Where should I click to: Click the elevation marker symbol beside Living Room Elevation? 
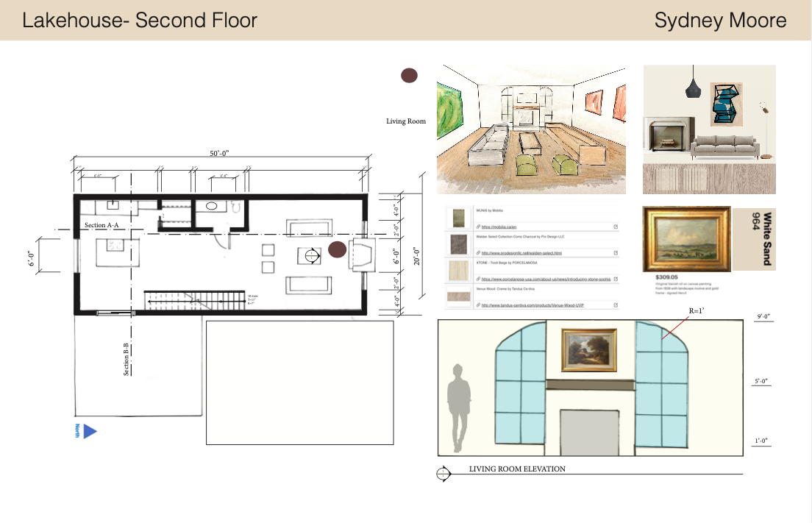[x=444, y=474]
